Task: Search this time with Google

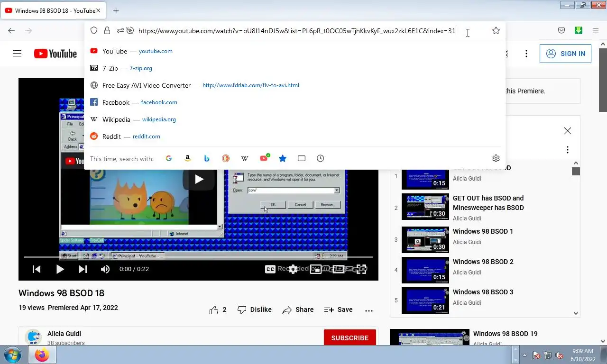Action: coord(169,158)
